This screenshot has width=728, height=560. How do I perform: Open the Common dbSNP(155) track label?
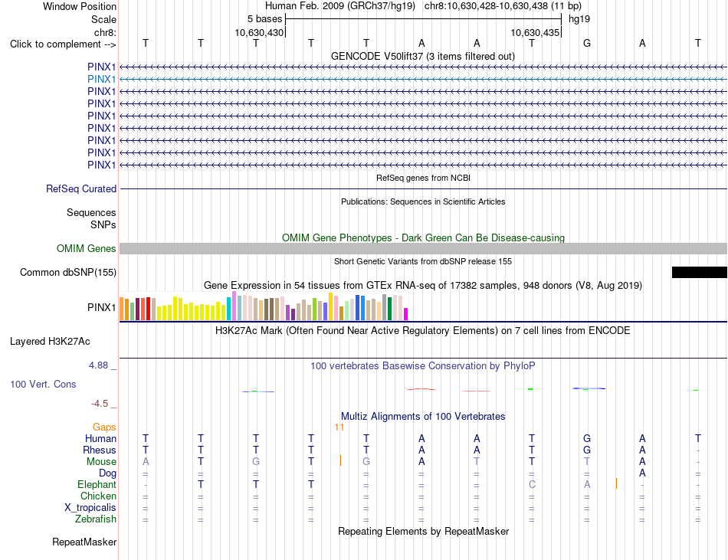click(67, 273)
